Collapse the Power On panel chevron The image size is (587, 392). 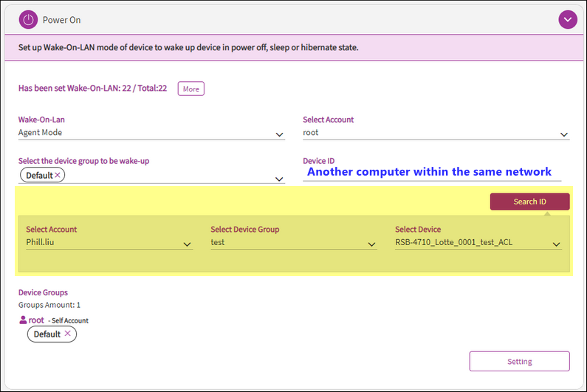[x=567, y=20]
